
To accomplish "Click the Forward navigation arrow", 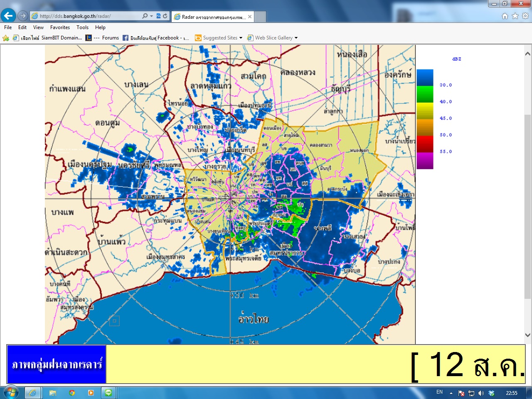I will click(x=23, y=16).
